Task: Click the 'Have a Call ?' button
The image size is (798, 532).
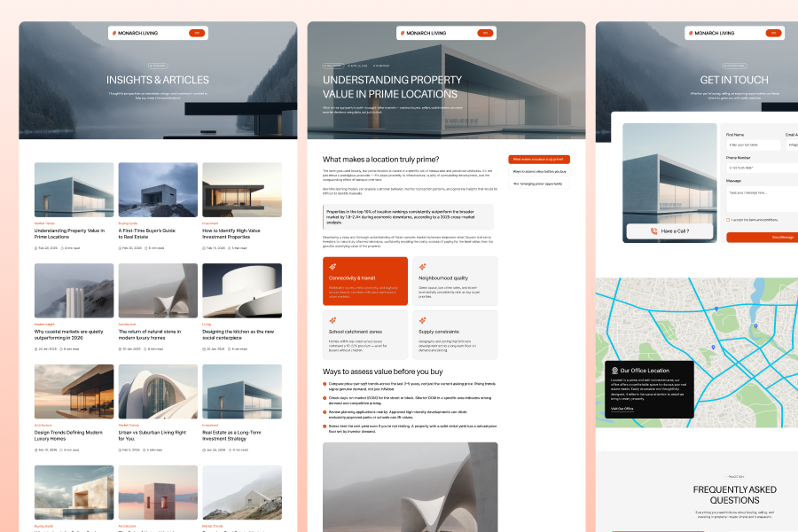Action: click(x=669, y=231)
